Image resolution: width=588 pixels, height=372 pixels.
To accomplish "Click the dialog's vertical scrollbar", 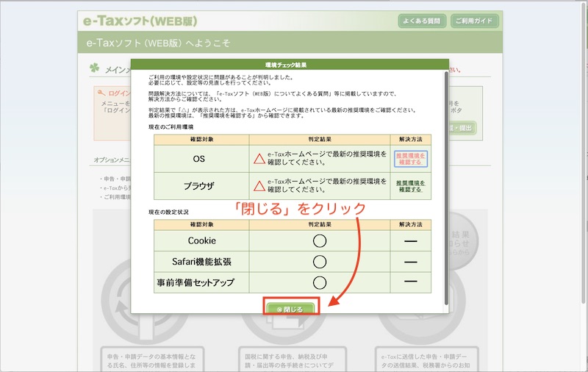I will [446, 187].
